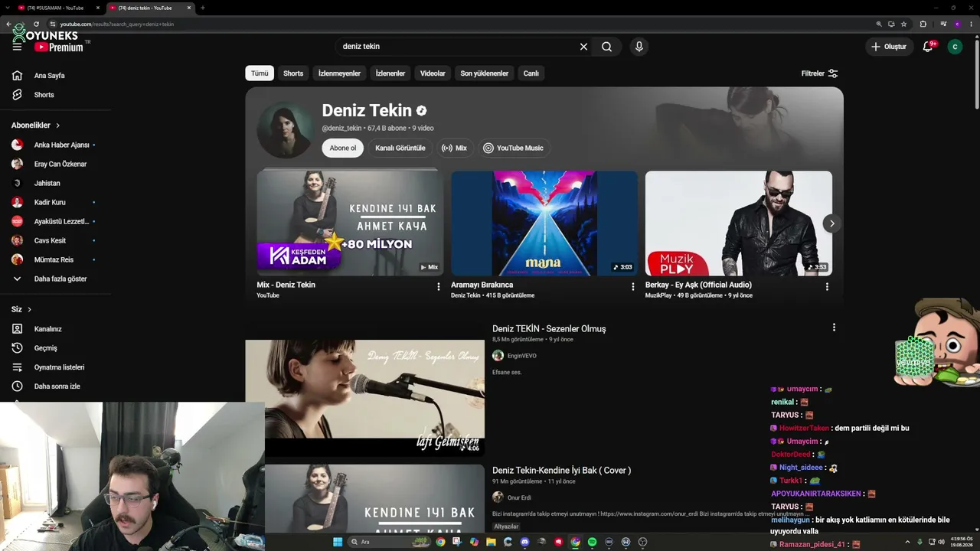Select the Shorts filter chip
This screenshot has width=980, height=551.
click(293, 73)
